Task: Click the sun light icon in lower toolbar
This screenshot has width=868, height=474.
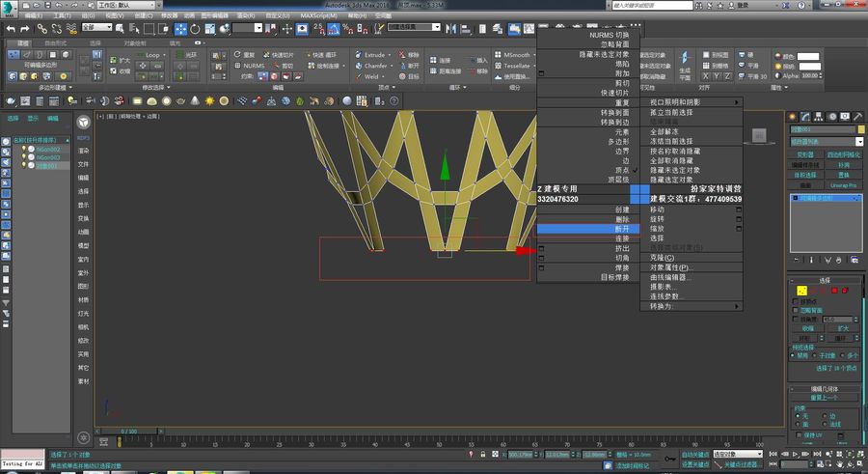Action: coord(210,101)
